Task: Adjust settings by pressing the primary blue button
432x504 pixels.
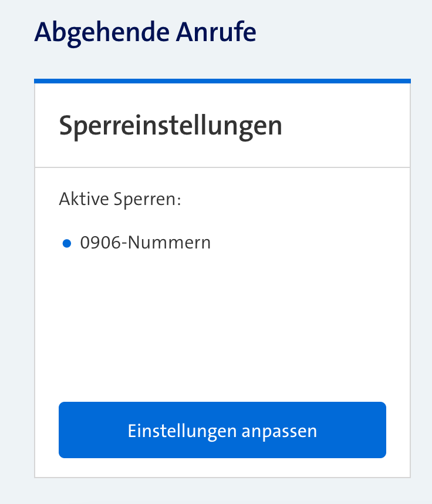Action: [222, 429]
